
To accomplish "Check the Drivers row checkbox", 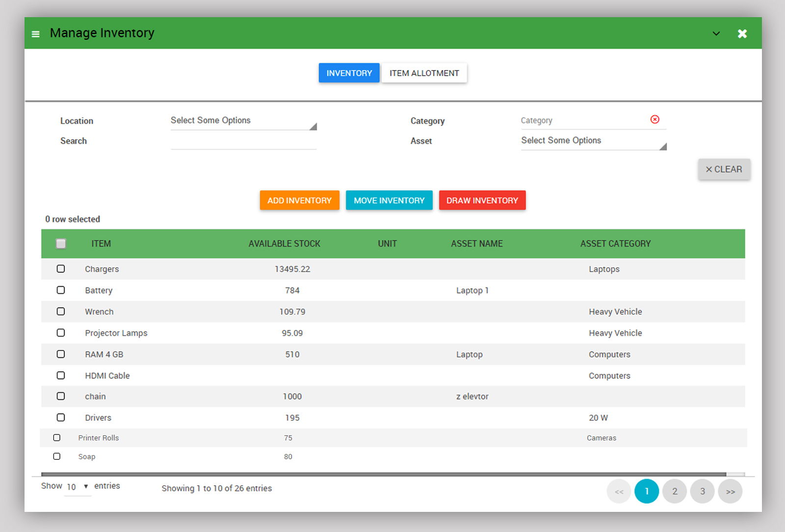I will pos(61,417).
